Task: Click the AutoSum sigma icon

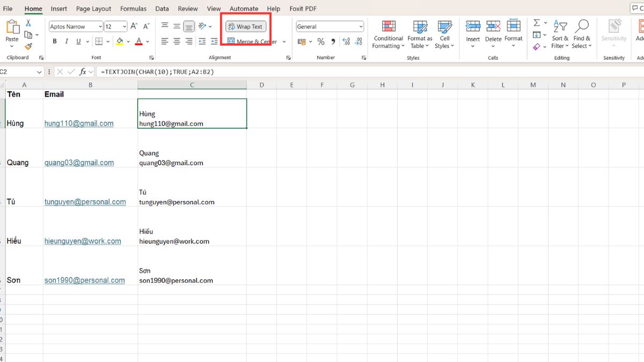Action: click(x=537, y=23)
